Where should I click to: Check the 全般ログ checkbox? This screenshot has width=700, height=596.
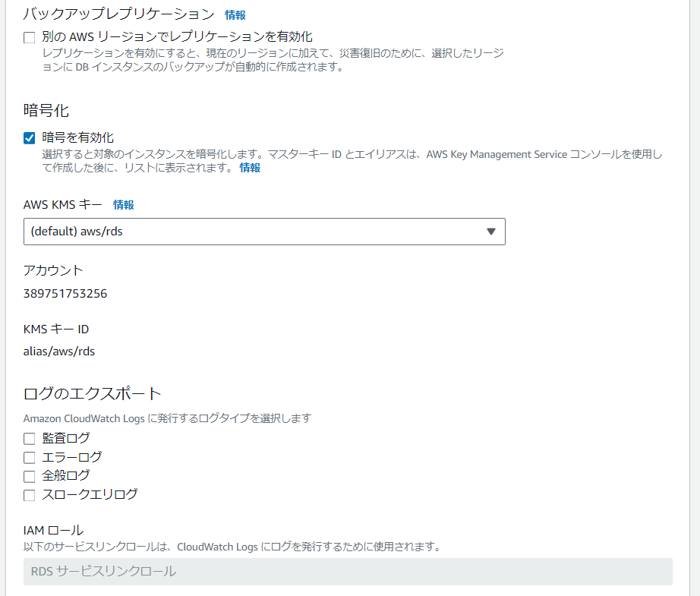(30, 476)
